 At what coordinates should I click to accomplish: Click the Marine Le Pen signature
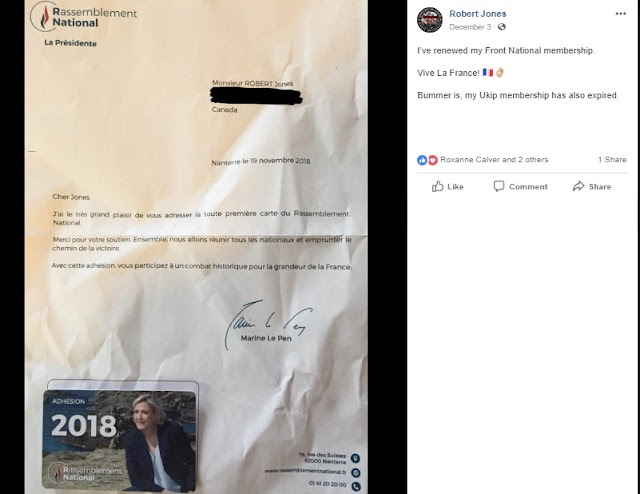point(267,325)
